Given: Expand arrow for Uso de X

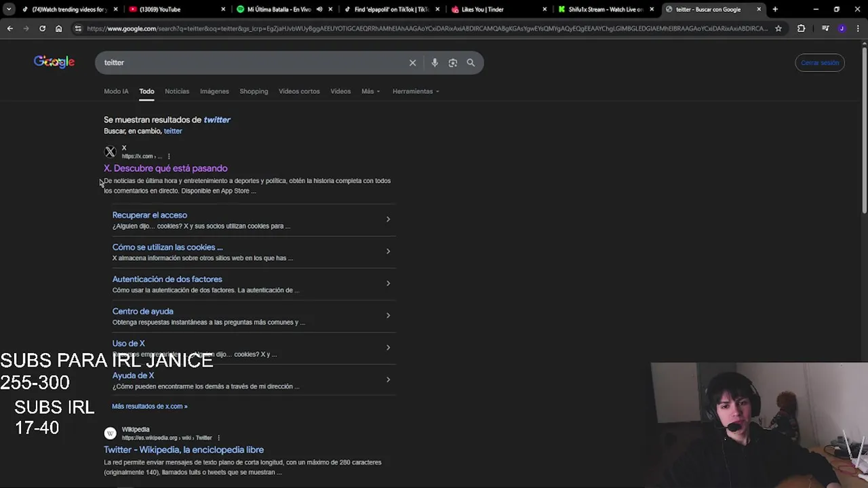Looking at the screenshot, I should click(388, 348).
